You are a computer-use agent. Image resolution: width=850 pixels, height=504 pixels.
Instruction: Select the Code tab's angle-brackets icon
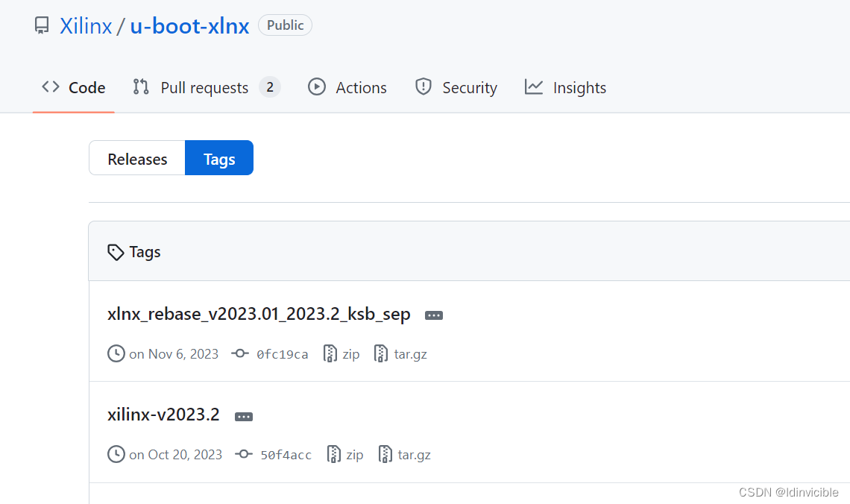(x=50, y=86)
